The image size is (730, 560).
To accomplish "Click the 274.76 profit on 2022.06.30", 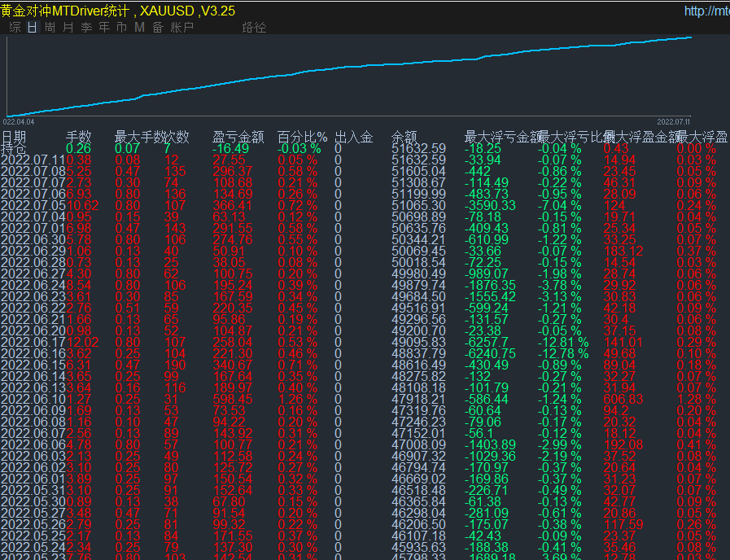I will (232, 240).
